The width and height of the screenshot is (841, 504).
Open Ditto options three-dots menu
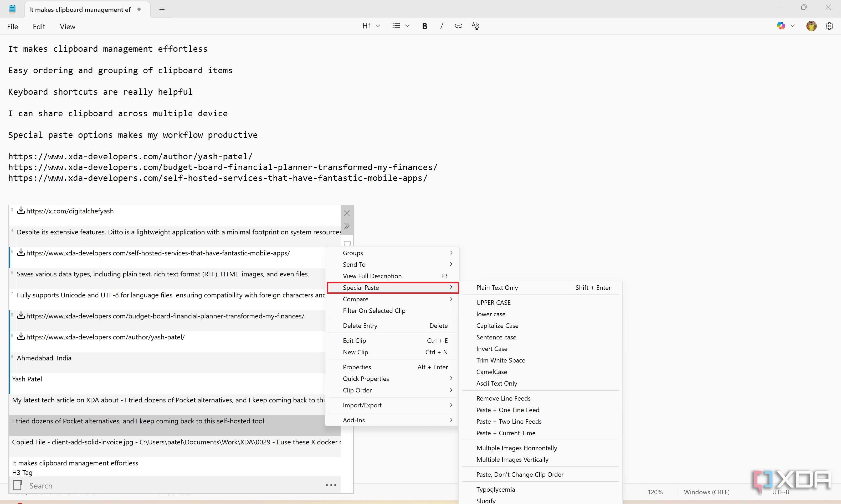pyautogui.click(x=331, y=485)
